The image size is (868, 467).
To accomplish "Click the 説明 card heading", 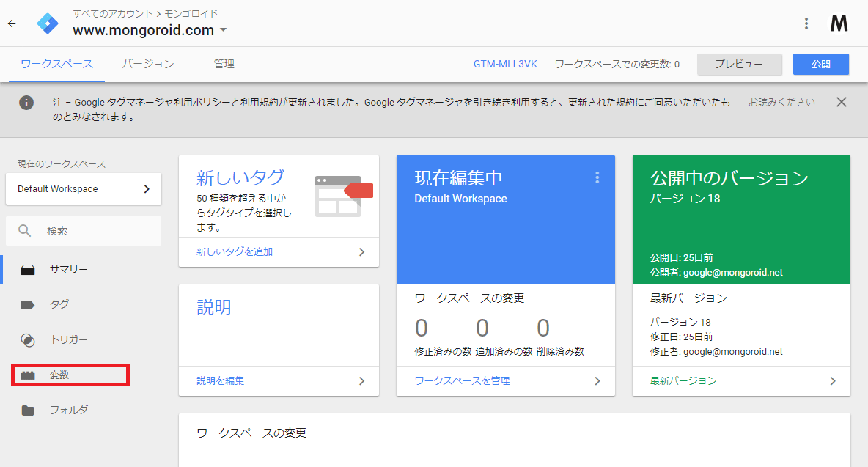I will (214, 306).
